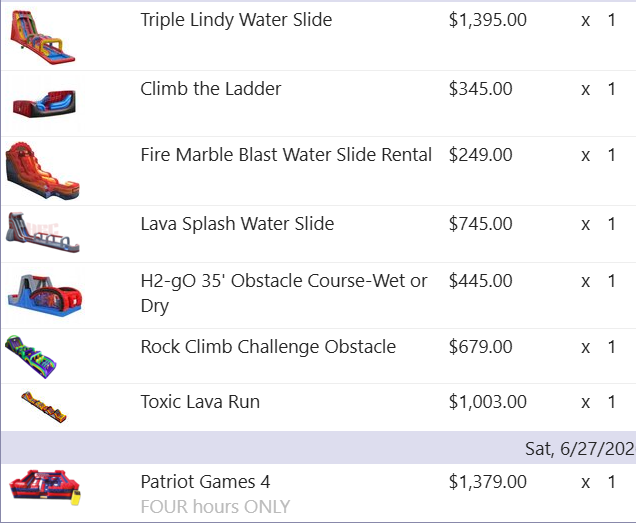The height and width of the screenshot is (523, 636).
Task: Select the Lava Splash Water Slide picture
Action: click(x=43, y=233)
